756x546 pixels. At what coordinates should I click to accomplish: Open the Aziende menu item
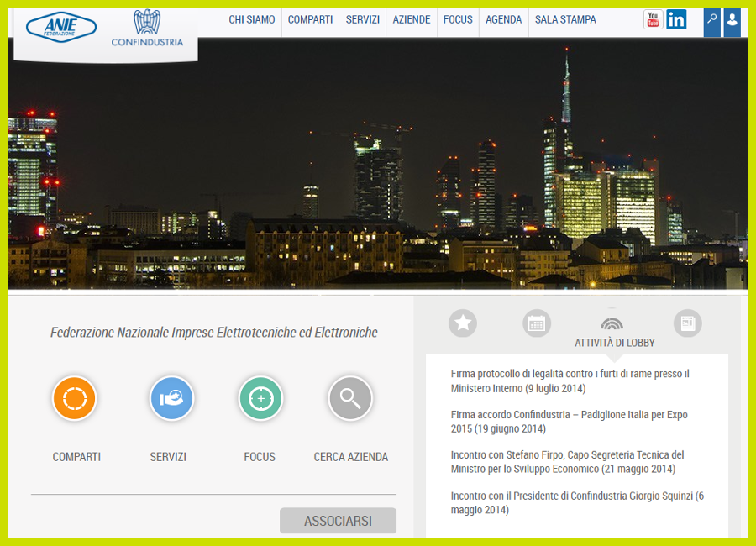412,19
